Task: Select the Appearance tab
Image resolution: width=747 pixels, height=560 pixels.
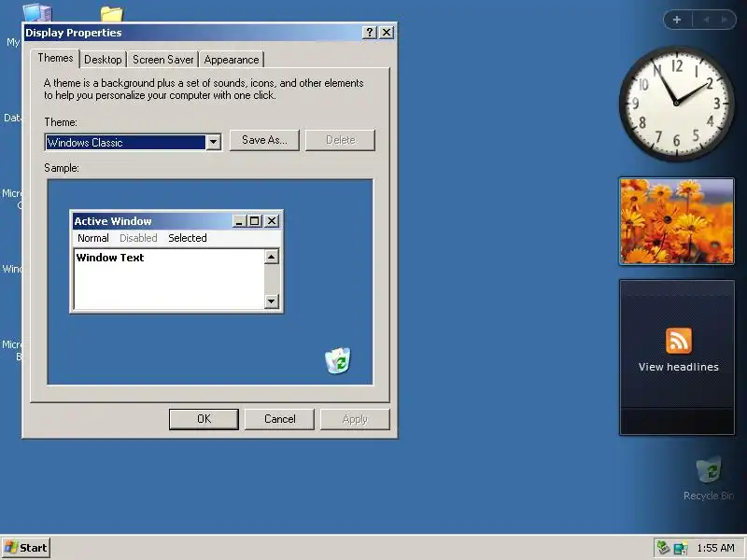Action: [232, 60]
